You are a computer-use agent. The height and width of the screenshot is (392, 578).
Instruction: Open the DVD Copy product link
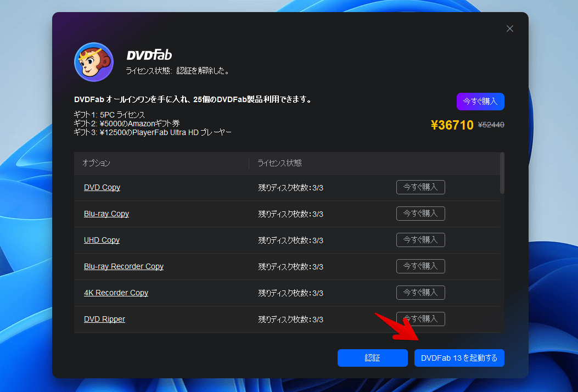(x=102, y=187)
